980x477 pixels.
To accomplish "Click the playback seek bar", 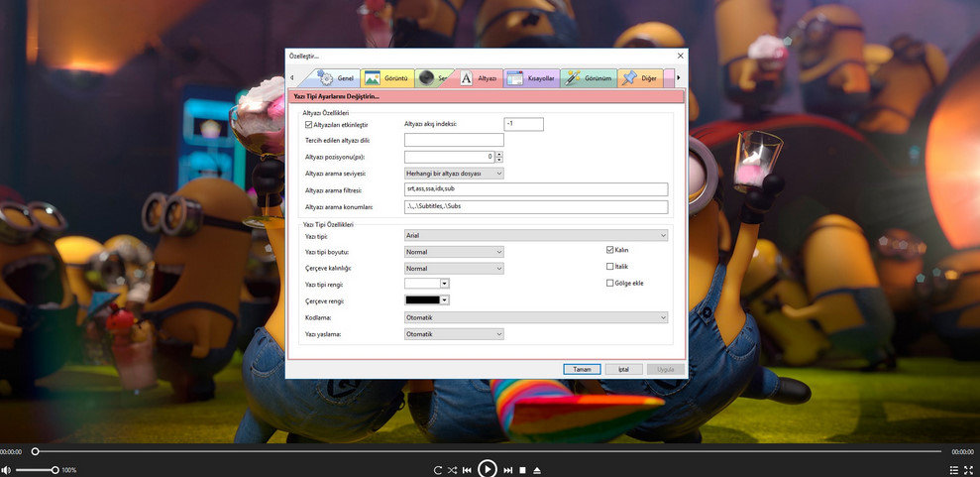I will coord(488,451).
